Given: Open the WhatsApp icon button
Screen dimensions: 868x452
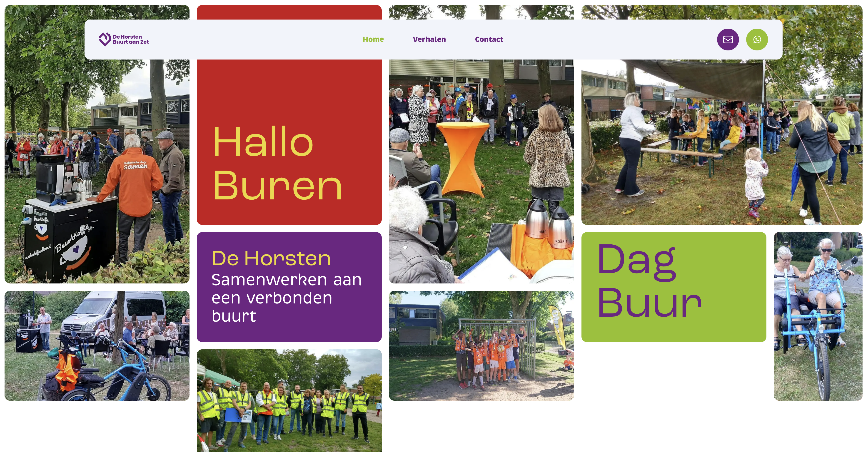Looking at the screenshot, I should point(757,39).
